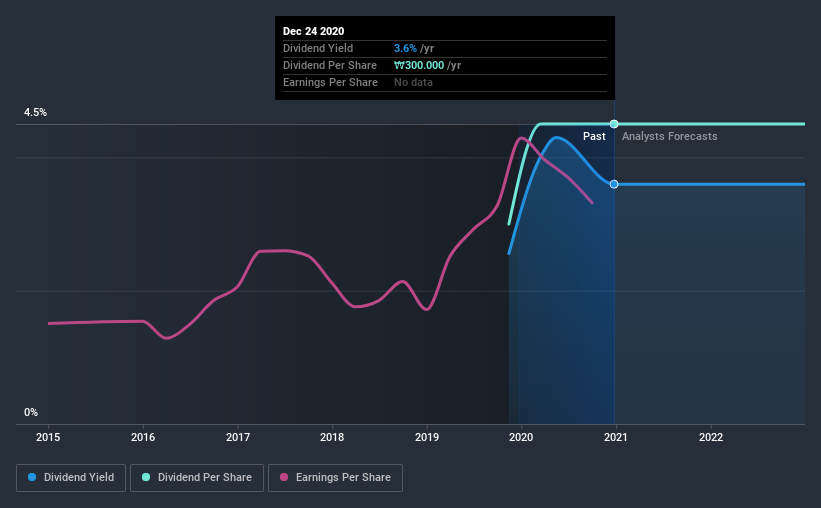This screenshot has height=508, width=821.
Task: Click the 2022 x-axis label
Action: [x=711, y=437]
